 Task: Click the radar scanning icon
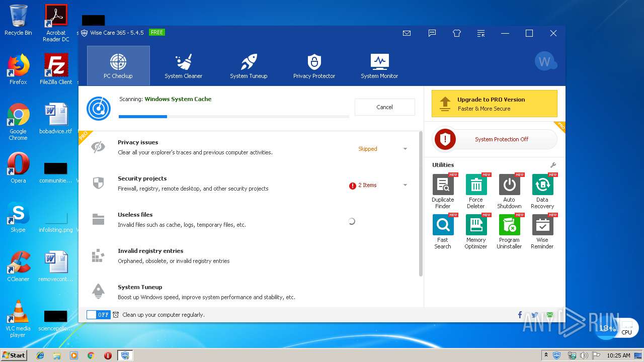99,108
